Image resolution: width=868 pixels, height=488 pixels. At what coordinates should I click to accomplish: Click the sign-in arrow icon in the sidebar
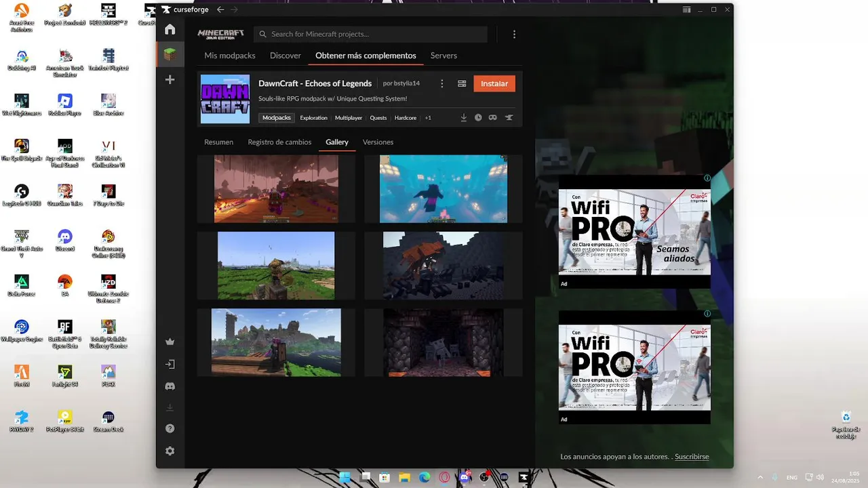click(x=170, y=364)
